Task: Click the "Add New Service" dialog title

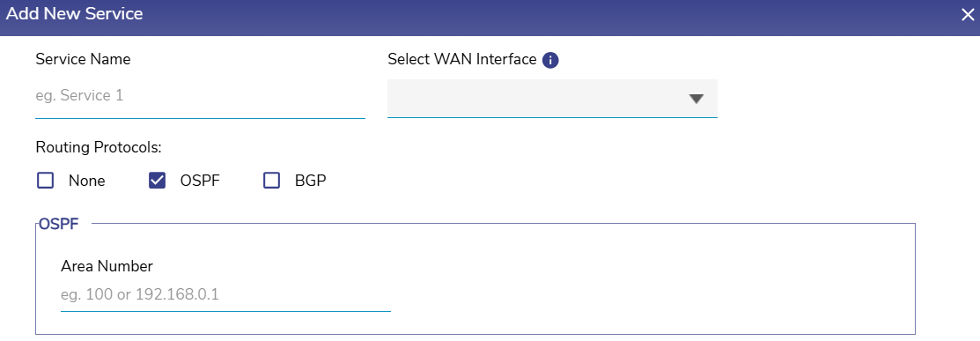Action: 74,14
